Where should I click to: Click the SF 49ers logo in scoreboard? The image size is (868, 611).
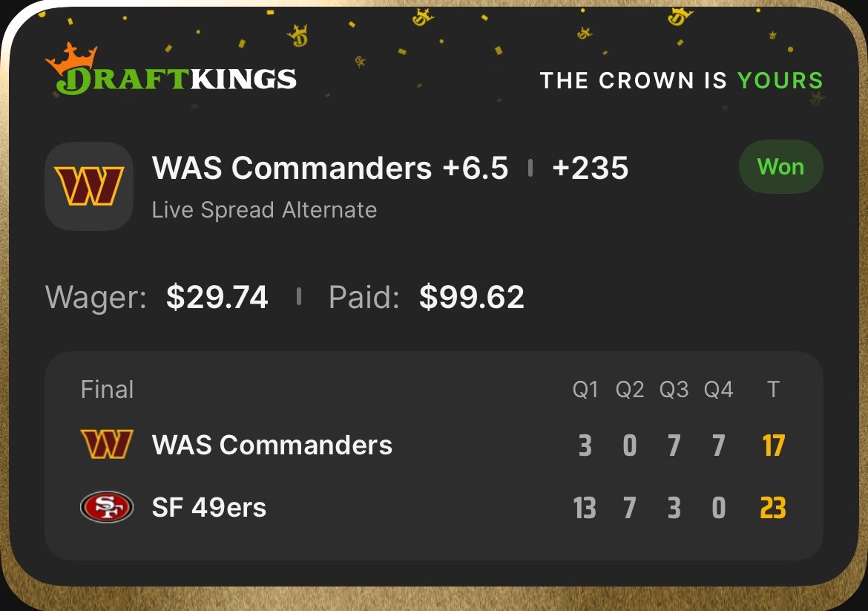tap(107, 507)
